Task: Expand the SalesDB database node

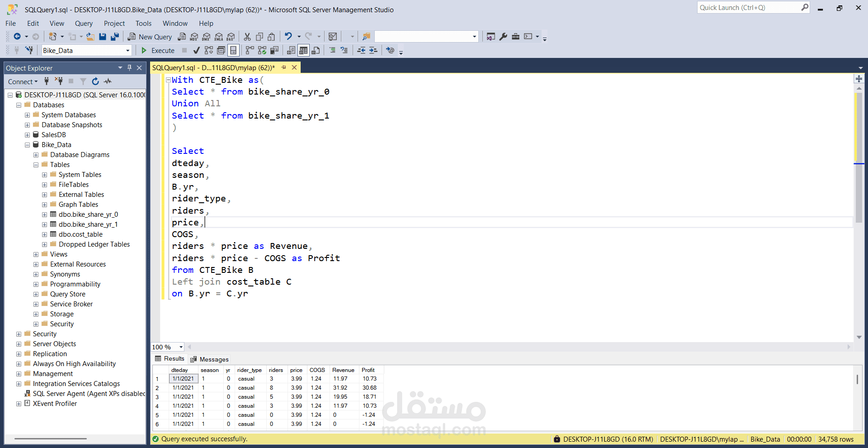Action: click(x=27, y=135)
